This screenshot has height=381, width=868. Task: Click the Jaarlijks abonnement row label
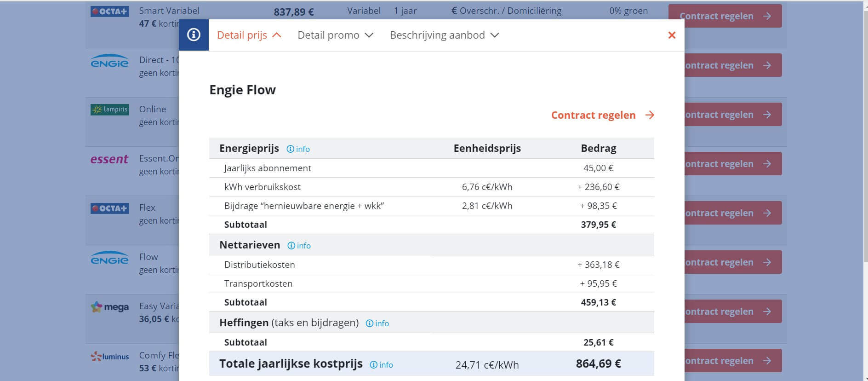pyautogui.click(x=268, y=168)
